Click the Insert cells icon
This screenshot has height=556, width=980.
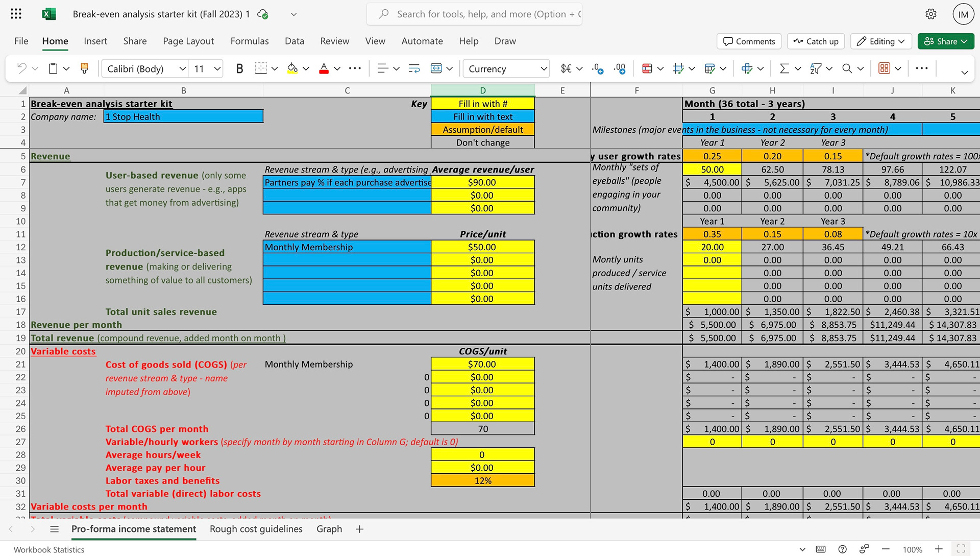click(x=747, y=68)
